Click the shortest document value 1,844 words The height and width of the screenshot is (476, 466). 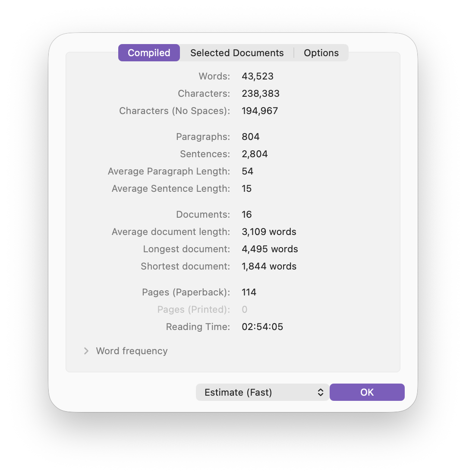coord(269,267)
